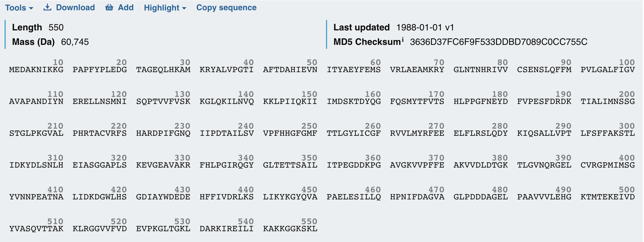Click the Length value 550
The width and height of the screenshot is (644, 242).
pos(56,27)
